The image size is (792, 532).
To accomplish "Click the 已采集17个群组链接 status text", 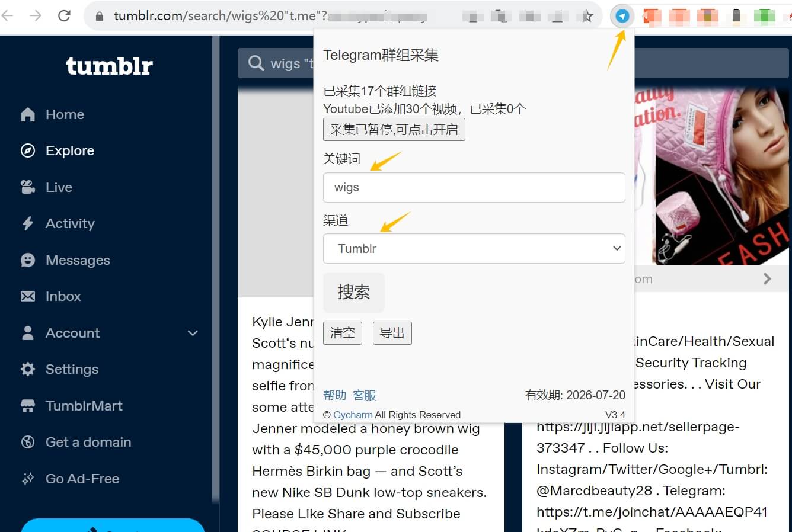I will click(x=380, y=91).
